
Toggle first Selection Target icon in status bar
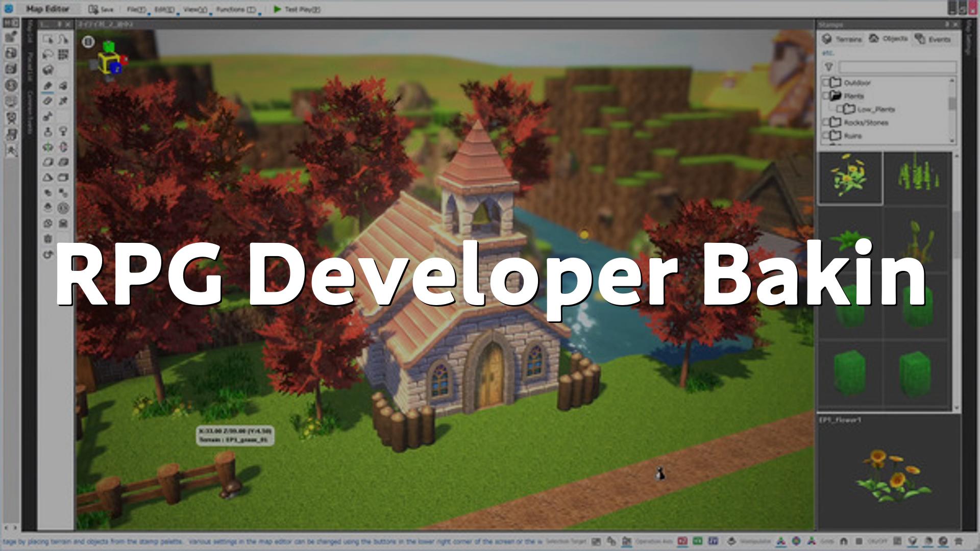click(x=596, y=541)
